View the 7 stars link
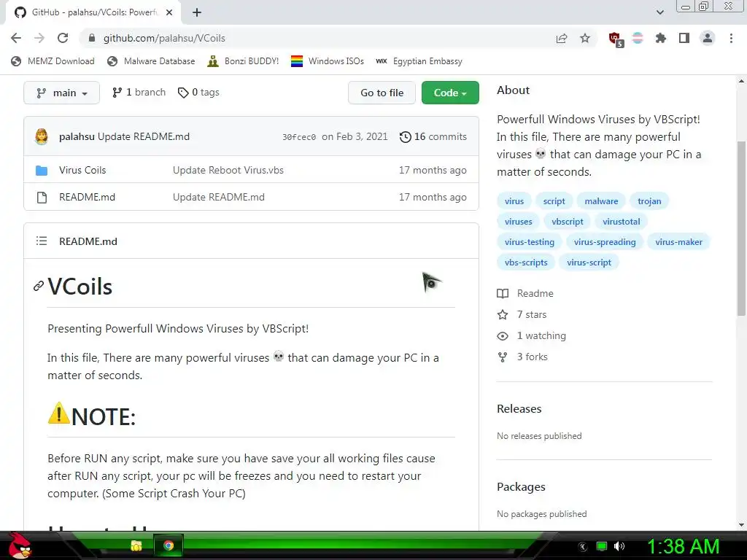Image resolution: width=747 pixels, height=560 pixels. 522,314
